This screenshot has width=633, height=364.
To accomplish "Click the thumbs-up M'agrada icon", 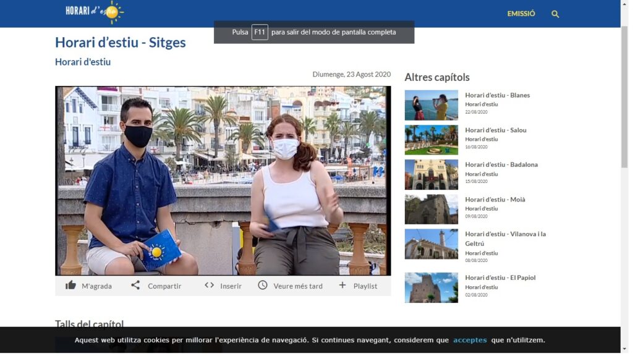I will click(x=71, y=286).
